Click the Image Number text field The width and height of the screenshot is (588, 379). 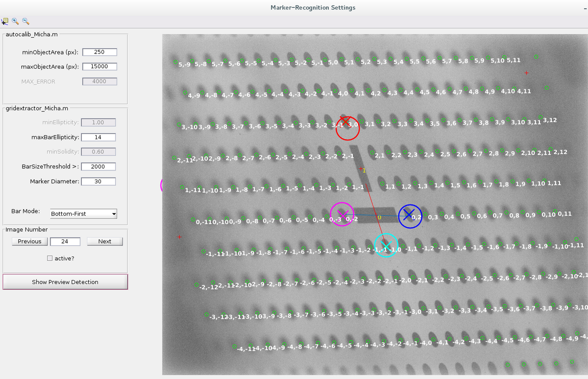[x=65, y=241]
